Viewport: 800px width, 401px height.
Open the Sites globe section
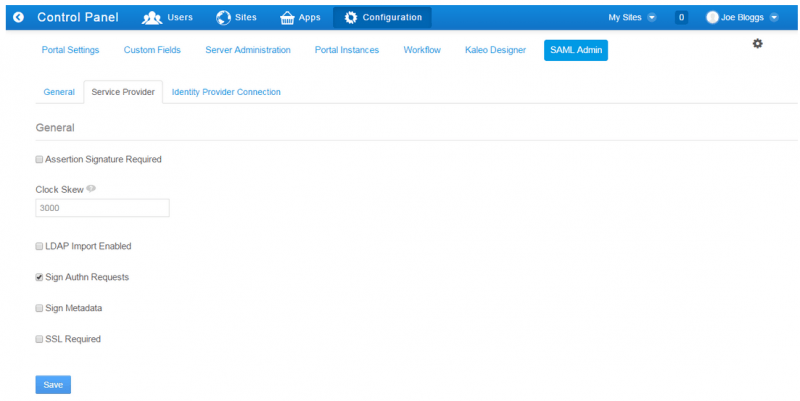click(236, 17)
